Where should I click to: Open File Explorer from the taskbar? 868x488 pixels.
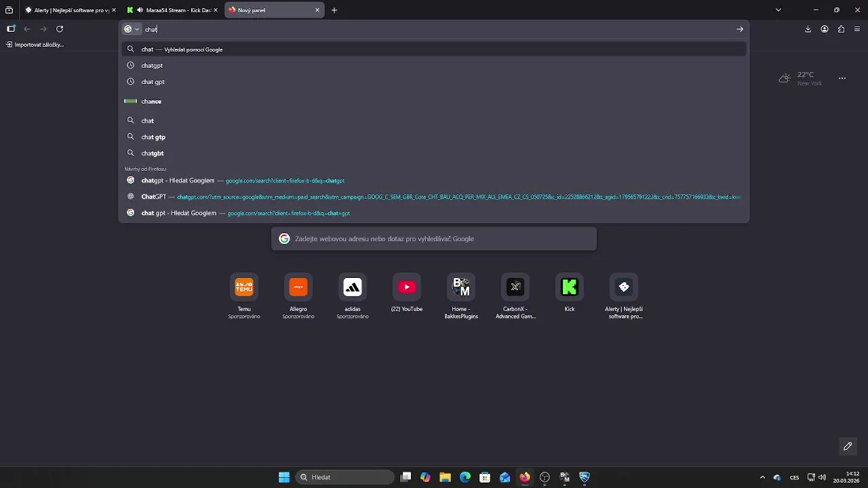click(445, 477)
